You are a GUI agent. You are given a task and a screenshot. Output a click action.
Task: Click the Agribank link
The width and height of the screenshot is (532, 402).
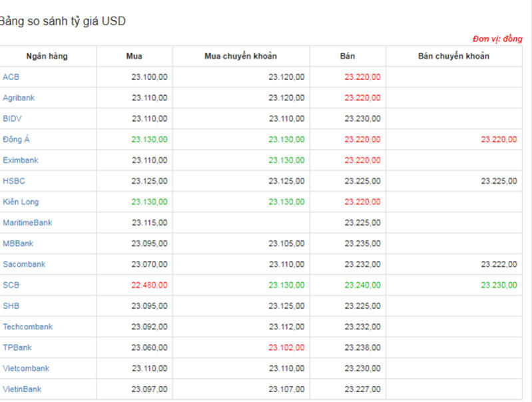(x=19, y=98)
